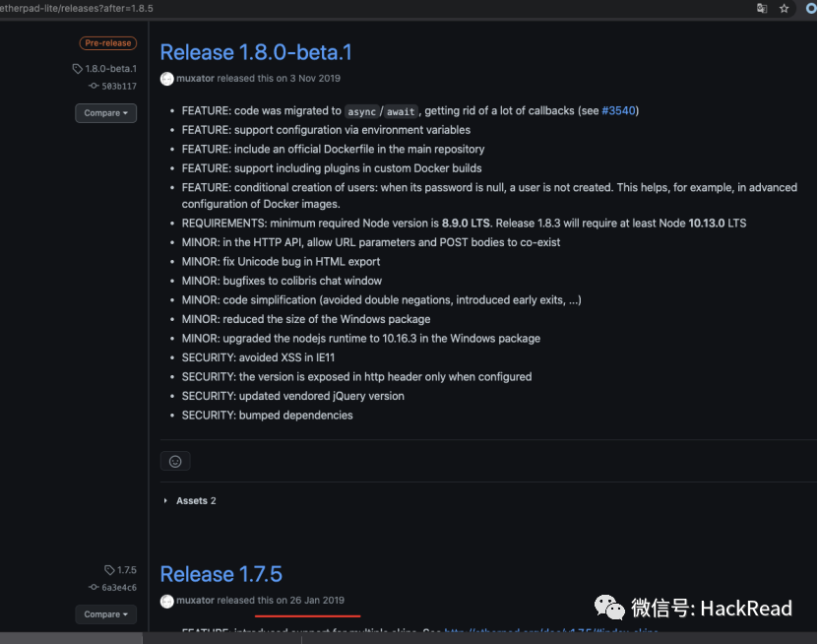Bookmark this page with the star icon
This screenshot has width=819, height=644.
784,8
